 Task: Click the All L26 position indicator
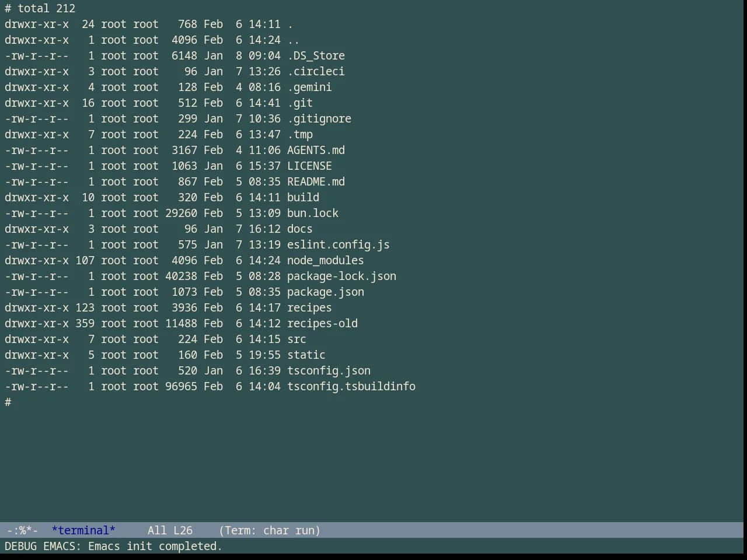[170, 530]
